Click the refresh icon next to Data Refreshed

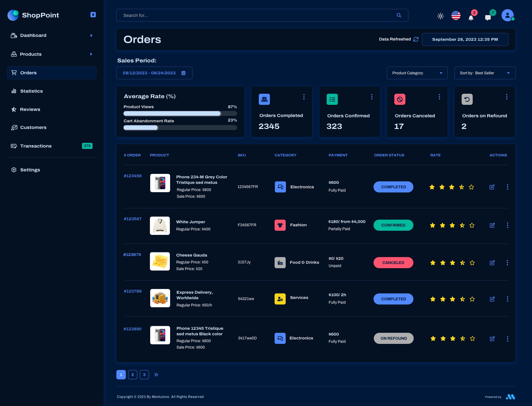tap(416, 39)
